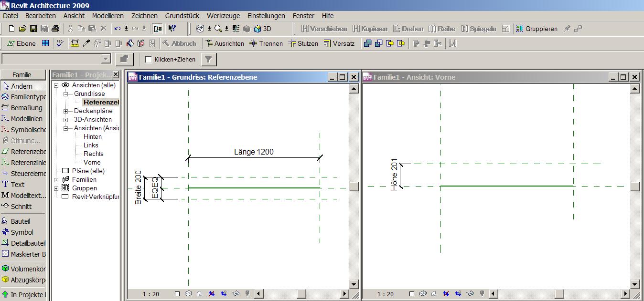Toggle crop region visibility icon in Grundriss view bar
Viewport: 644px width, 301px height.
point(223,294)
